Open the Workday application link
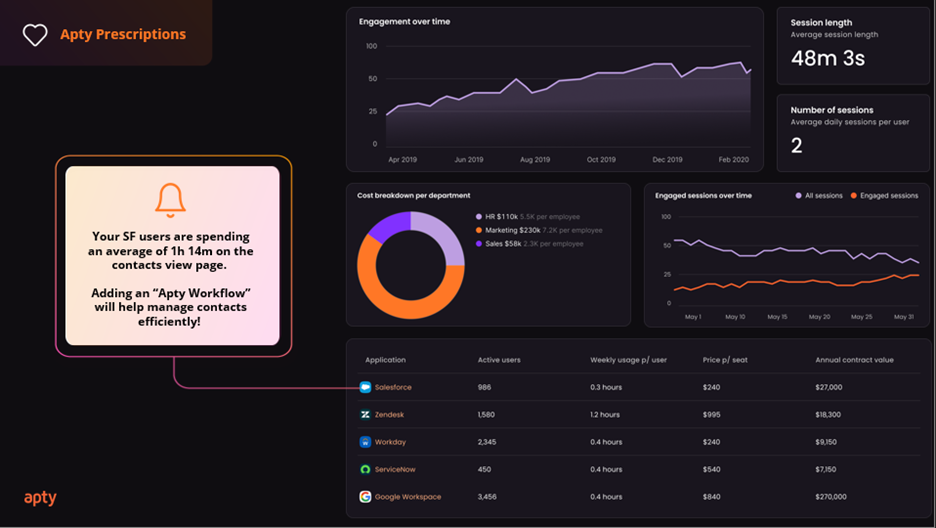The height and width of the screenshot is (528, 936). tap(390, 442)
